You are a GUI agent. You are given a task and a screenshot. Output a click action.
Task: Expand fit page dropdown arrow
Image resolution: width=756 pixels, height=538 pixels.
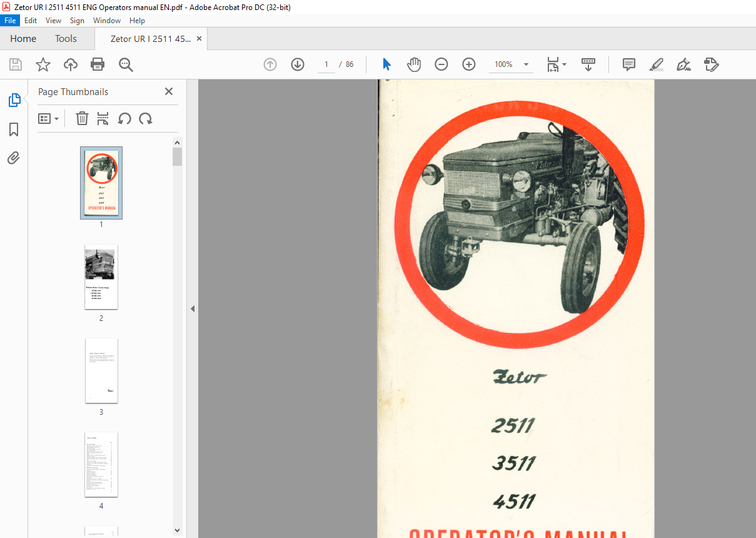click(565, 64)
